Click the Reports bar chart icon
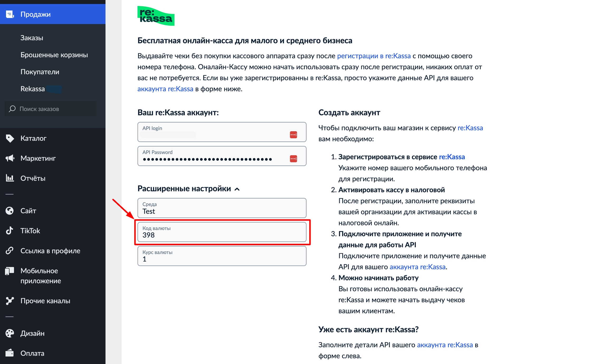 point(10,178)
